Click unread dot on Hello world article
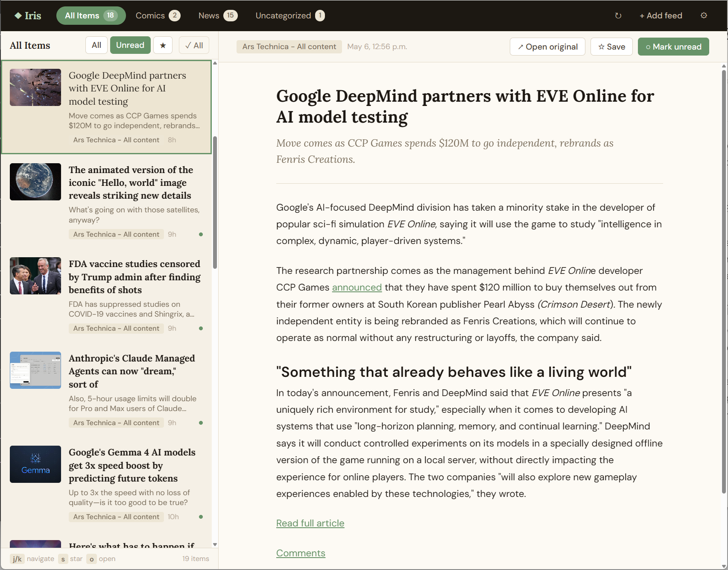 tap(201, 234)
